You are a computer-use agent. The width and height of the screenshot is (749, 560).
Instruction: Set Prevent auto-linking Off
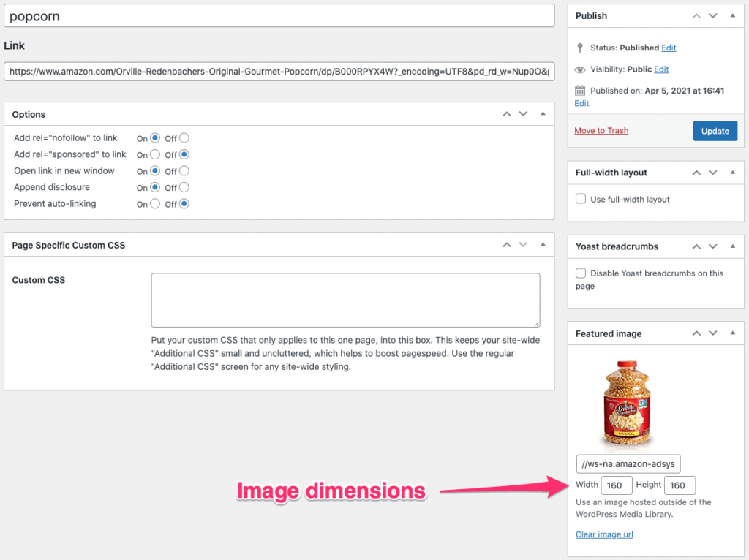(184, 204)
